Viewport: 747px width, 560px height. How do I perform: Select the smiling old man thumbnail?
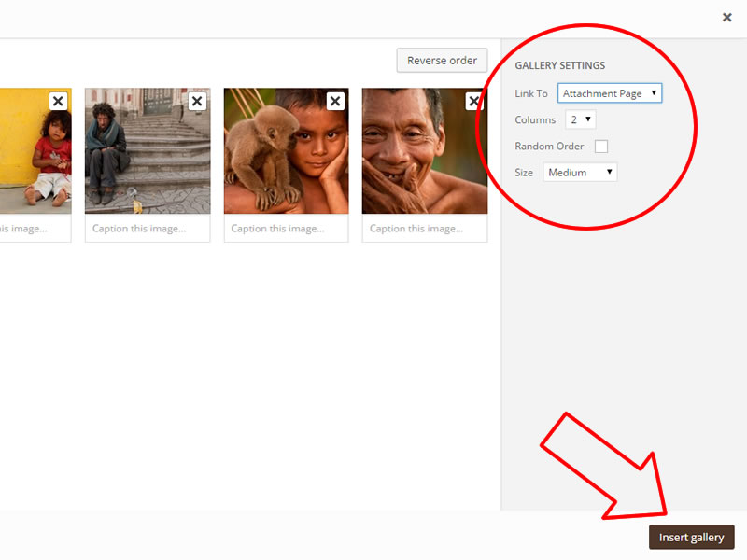tap(425, 151)
